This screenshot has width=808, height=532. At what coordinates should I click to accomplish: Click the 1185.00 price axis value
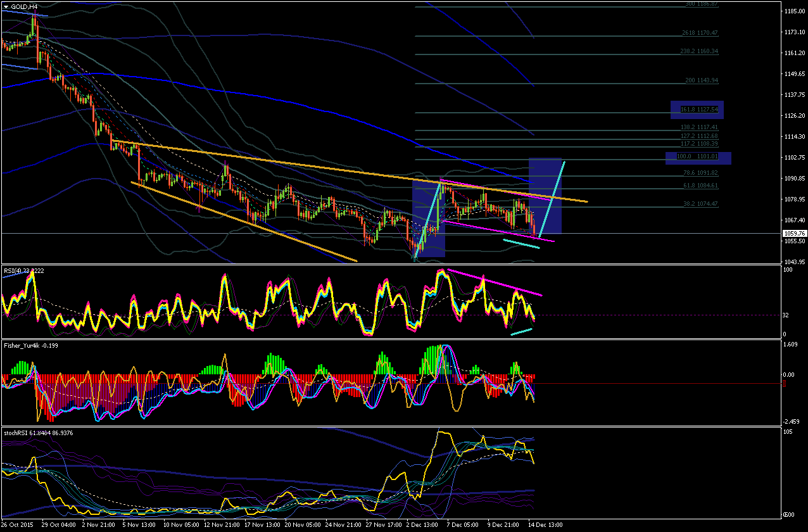click(x=793, y=11)
